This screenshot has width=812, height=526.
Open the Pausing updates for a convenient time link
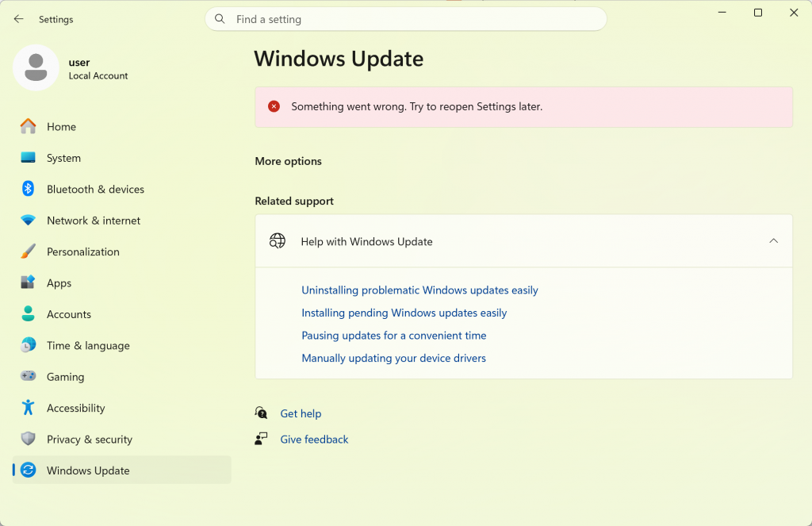tap(393, 336)
